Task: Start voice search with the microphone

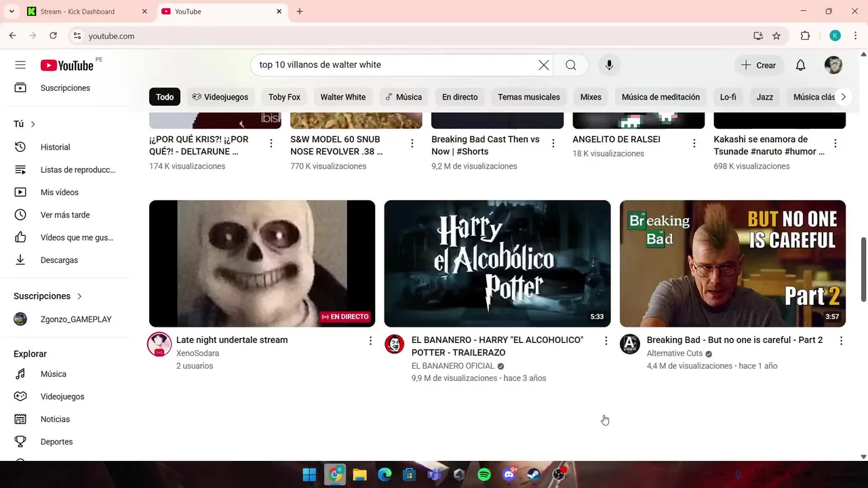Action: pyautogui.click(x=609, y=65)
